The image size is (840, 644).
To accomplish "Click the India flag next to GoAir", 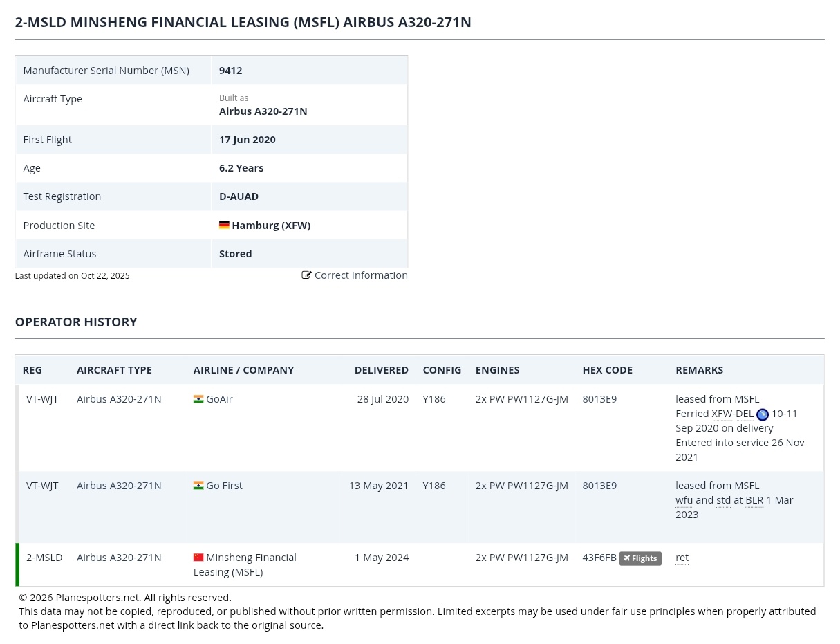I will tap(198, 399).
